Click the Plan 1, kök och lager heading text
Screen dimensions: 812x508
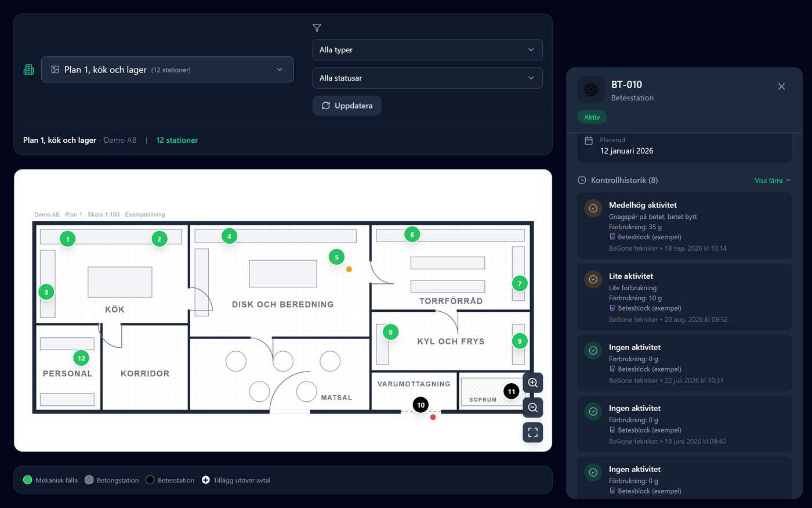pyautogui.click(x=60, y=140)
